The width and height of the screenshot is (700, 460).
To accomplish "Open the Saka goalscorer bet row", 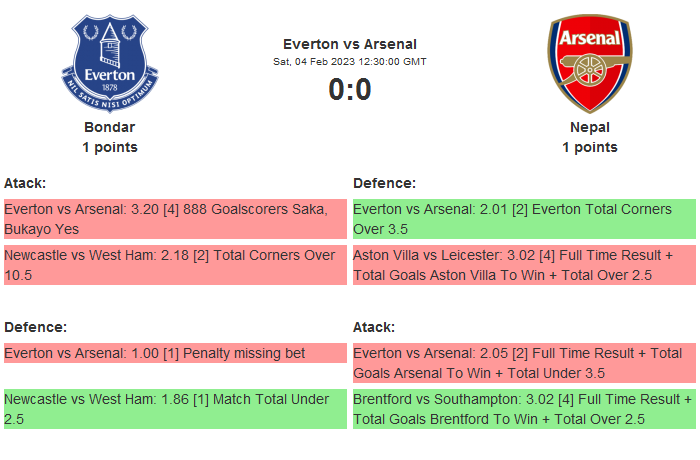I will pos(175,219).
